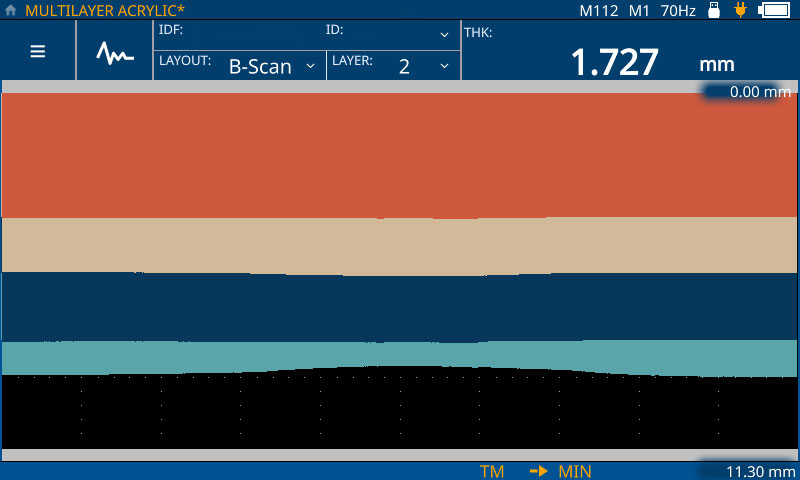This screenshot has width=800, height=480.
Task: Click the 1.727 thickness reading
Action: tap(614, 62)
